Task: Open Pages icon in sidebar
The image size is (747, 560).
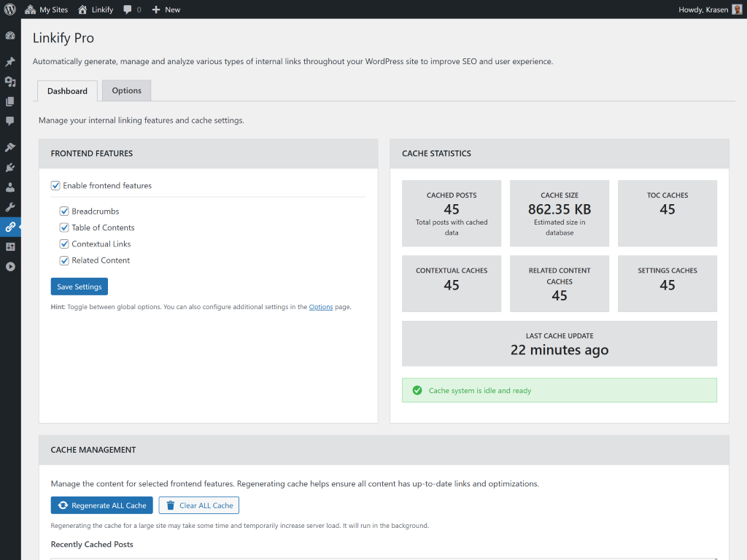Action: coord(10,101)
